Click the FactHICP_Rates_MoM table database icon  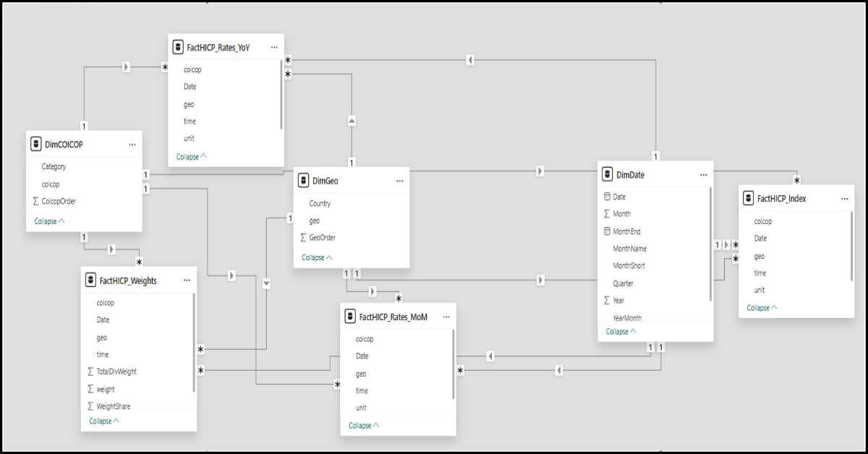coord(351,316)
